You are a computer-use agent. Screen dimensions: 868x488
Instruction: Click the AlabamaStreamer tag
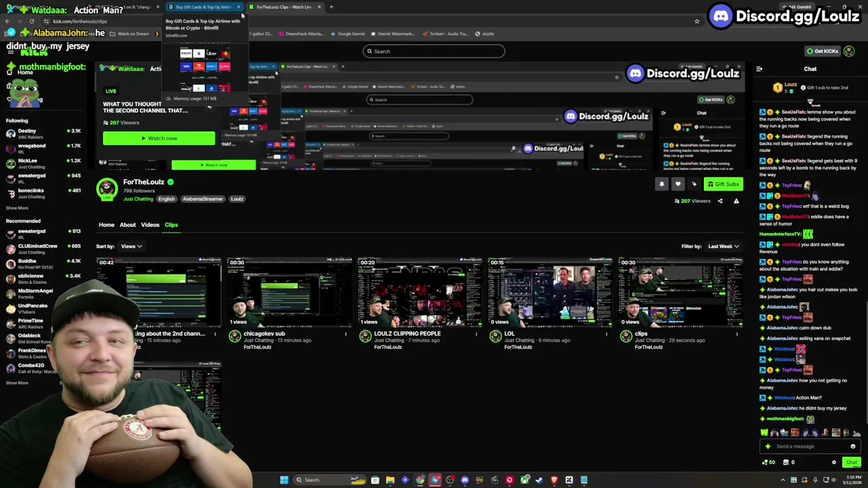tap(203, 199)
